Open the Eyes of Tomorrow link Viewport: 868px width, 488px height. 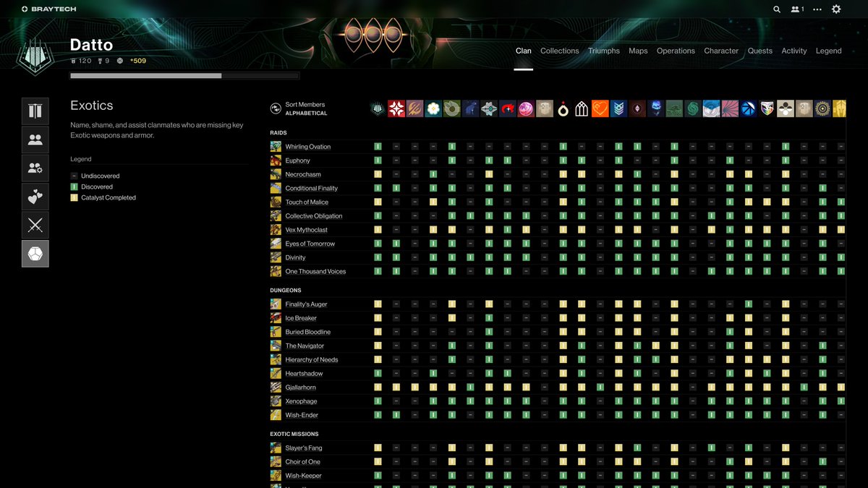(x=310, y=244)
